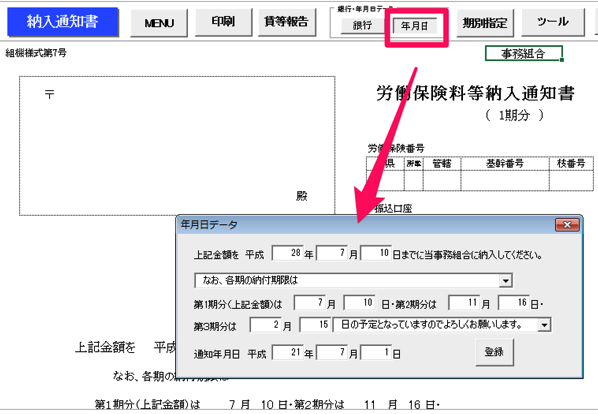Open the 賃等報告 report button

[287, 22]
